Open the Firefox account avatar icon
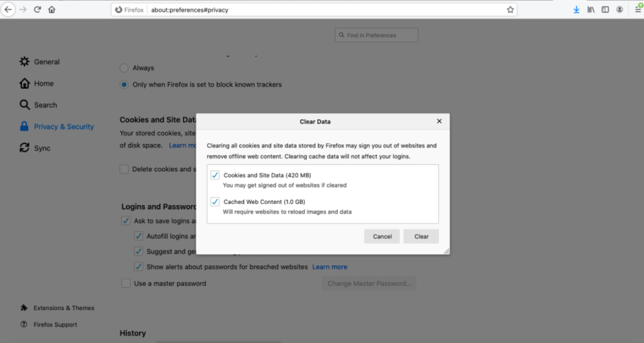Screen dimensions: 644x343 619,9
